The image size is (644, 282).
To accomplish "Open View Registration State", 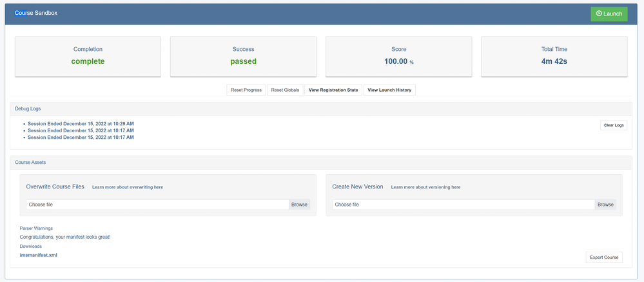I will pyautogui.click(x=333, y=90).
